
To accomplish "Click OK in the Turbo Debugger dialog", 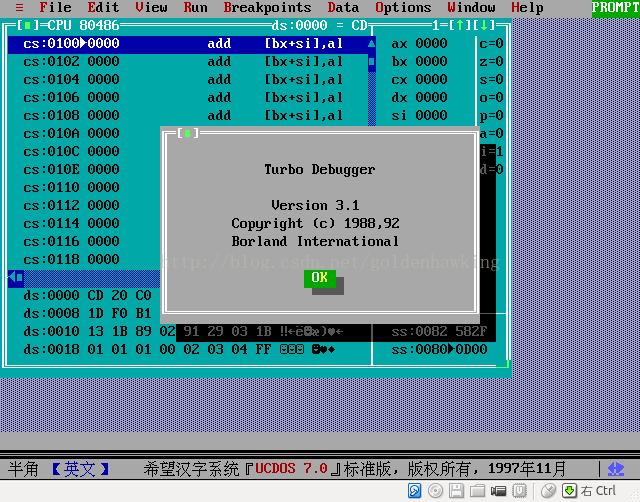I will [320, 278].
